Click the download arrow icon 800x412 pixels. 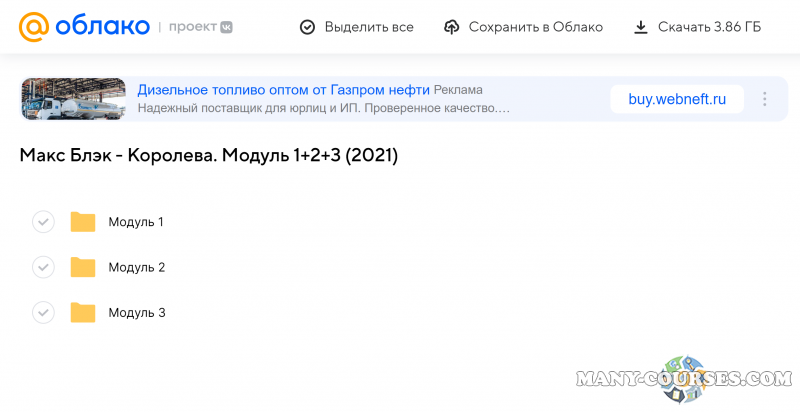pyautogui.click(x=641, y=27)
